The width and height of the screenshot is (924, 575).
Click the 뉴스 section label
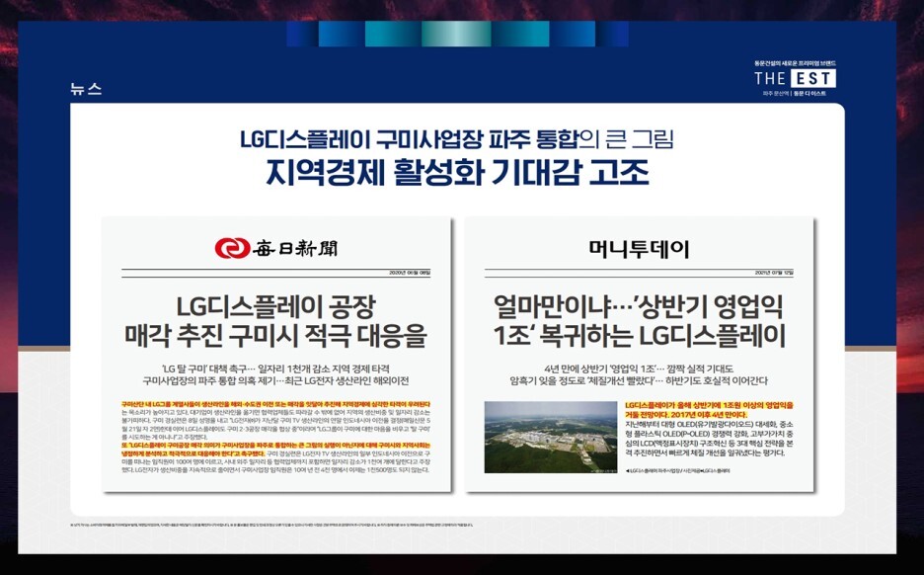click(86, 89)
